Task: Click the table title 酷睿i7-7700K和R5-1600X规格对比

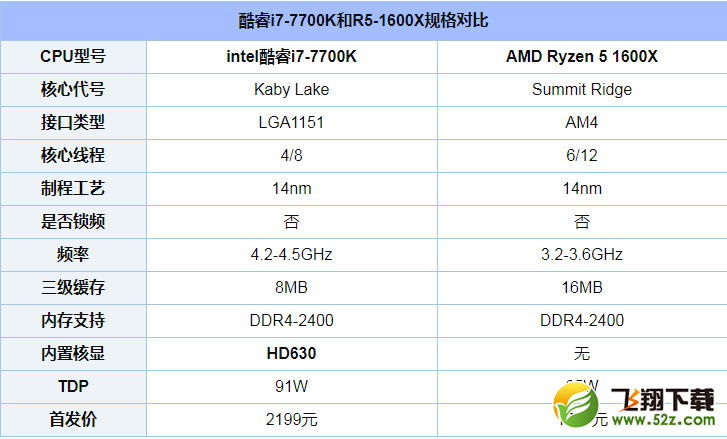Action: coord(363,21)
